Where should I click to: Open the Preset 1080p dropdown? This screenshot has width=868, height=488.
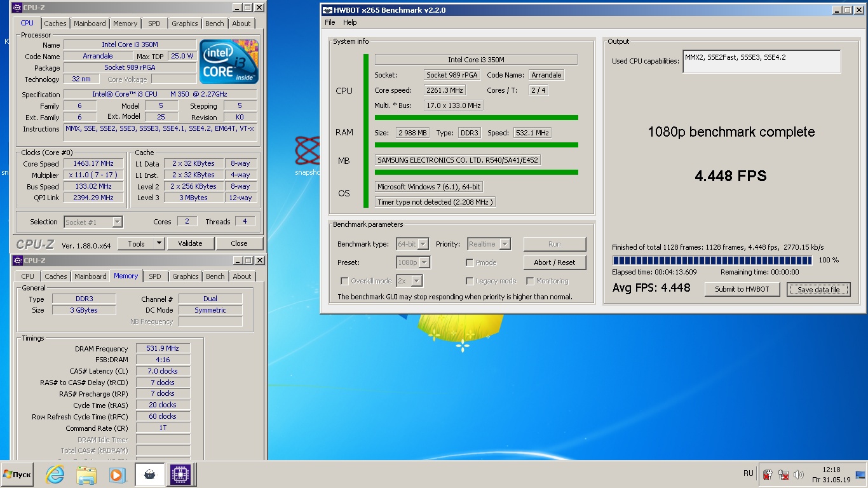[413, 262]
